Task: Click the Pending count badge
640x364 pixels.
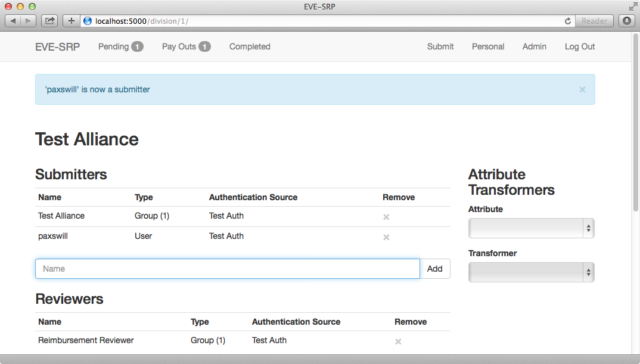Action: 137,46
